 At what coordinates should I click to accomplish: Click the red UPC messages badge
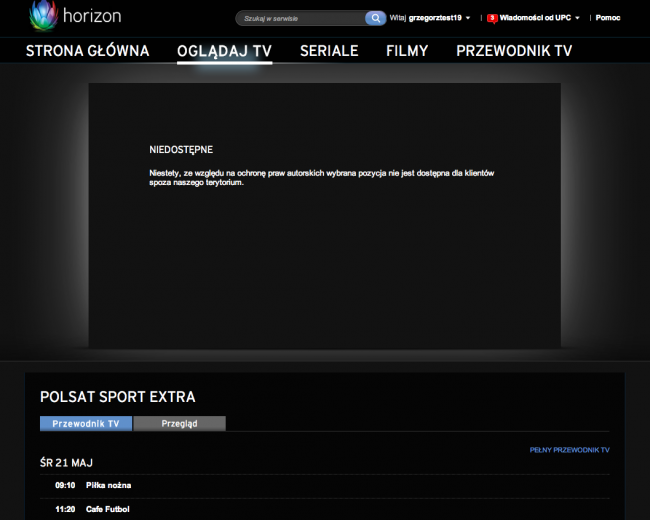coord(492,18)
